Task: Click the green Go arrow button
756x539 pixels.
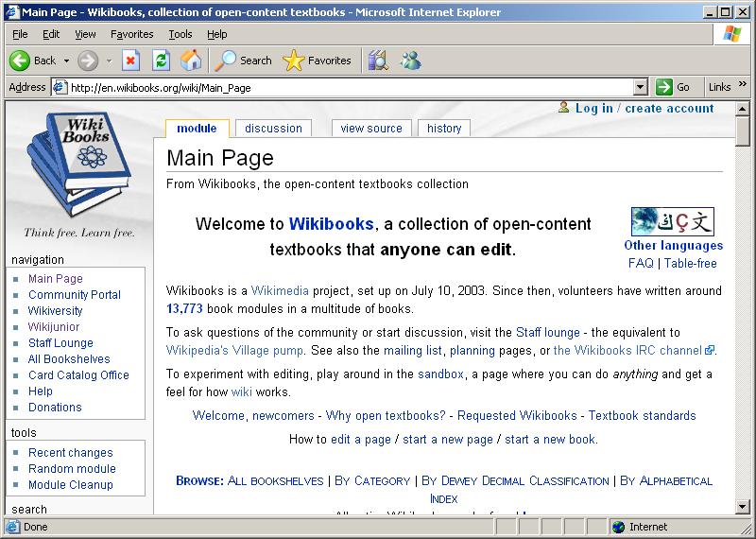Action: point(664,87)
